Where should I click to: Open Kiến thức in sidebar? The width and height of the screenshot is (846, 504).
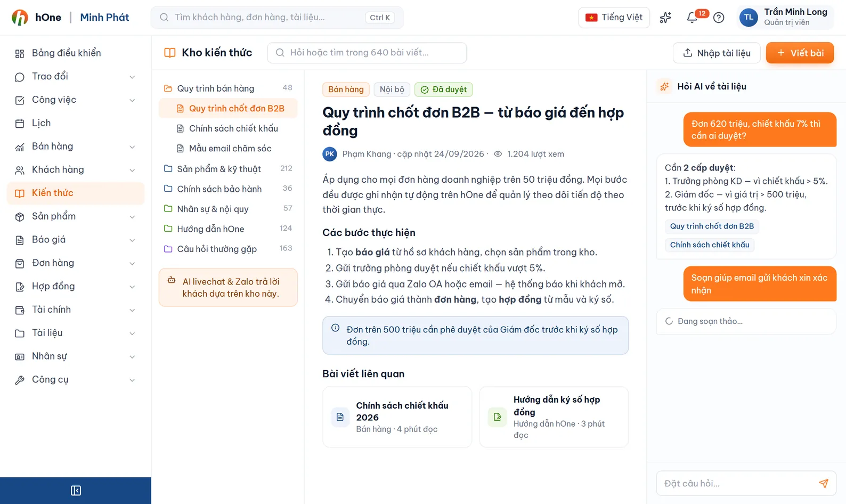76,193
